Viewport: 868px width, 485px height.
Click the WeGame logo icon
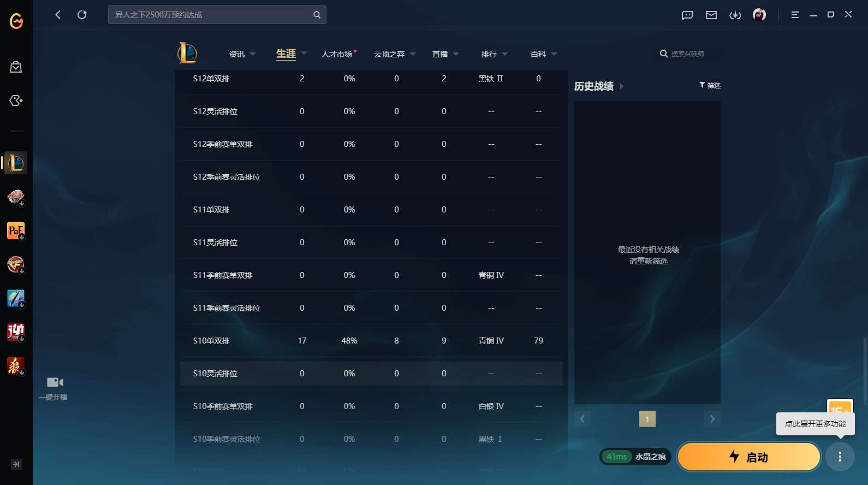[x=16, y=21]
